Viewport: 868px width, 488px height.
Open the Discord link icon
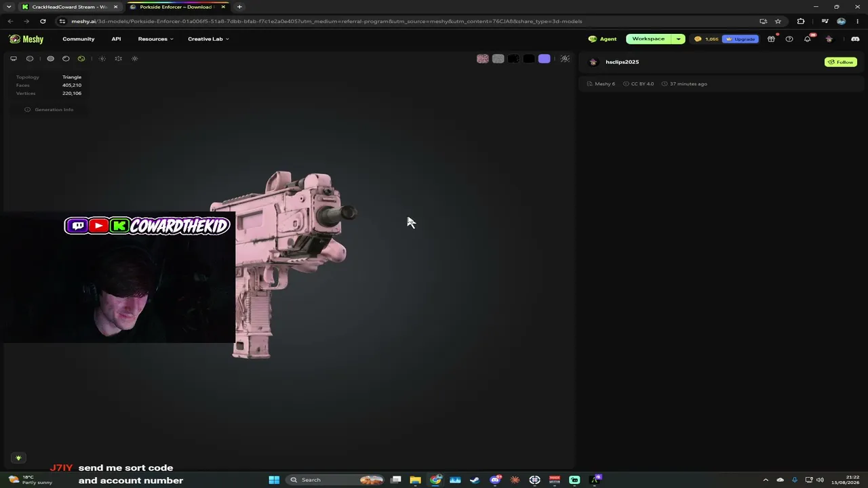pyautogui.click(x=855, y=39)
